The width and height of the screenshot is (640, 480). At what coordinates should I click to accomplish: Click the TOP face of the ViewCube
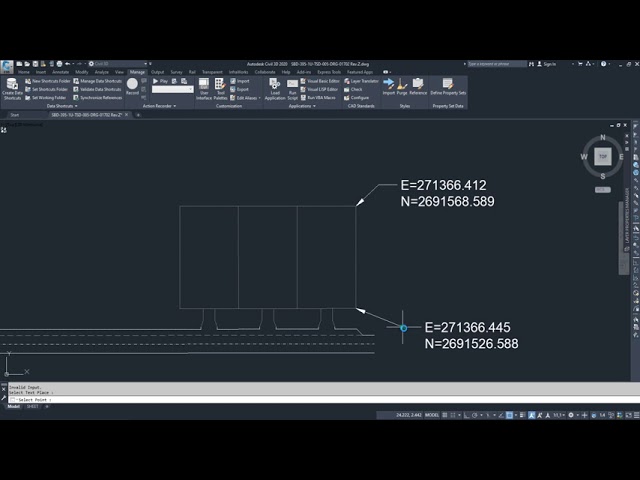coord(602,156)
